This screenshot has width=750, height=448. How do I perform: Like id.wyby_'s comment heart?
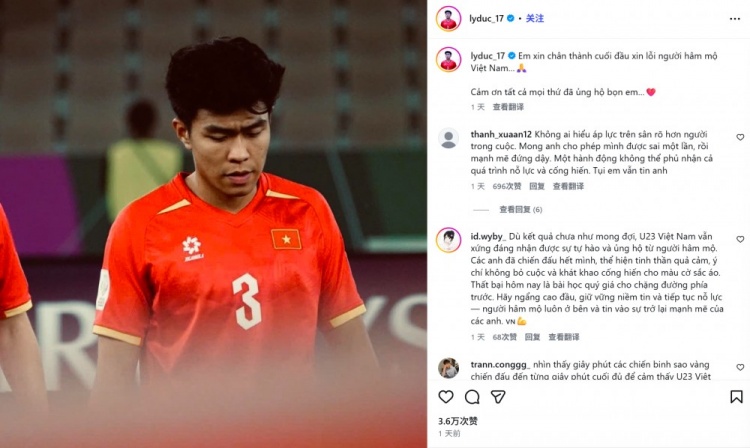(x=740, y=239)
